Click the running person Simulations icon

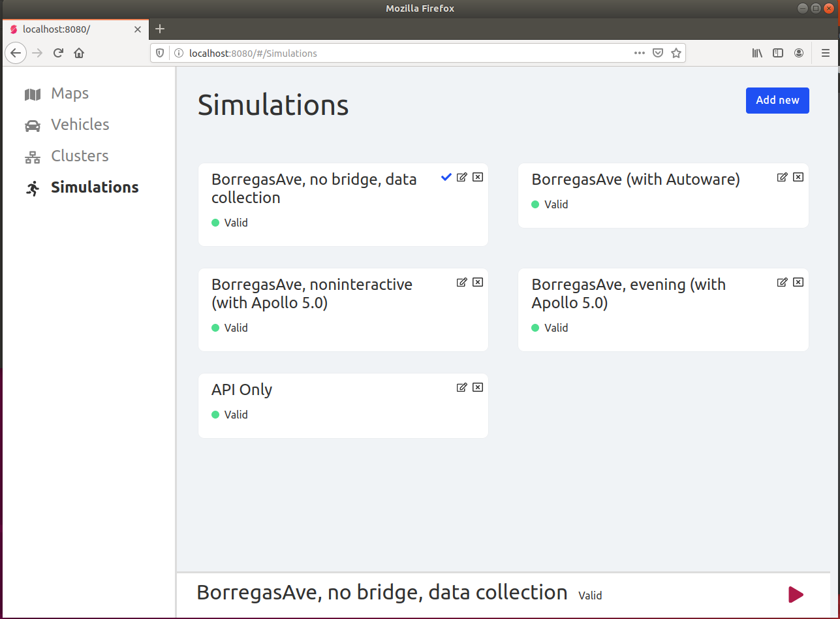click(32, 187)
